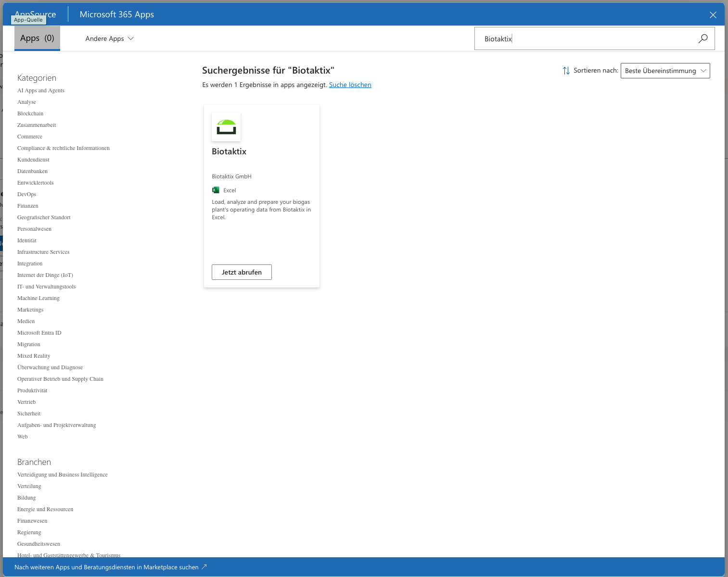728x577 pixels.
Task: Expand the Andere Apps dropdown
Action: tap(110, 38)
